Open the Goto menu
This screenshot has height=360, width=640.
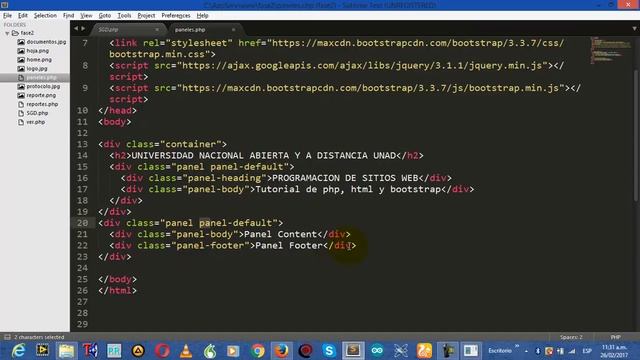104,16
